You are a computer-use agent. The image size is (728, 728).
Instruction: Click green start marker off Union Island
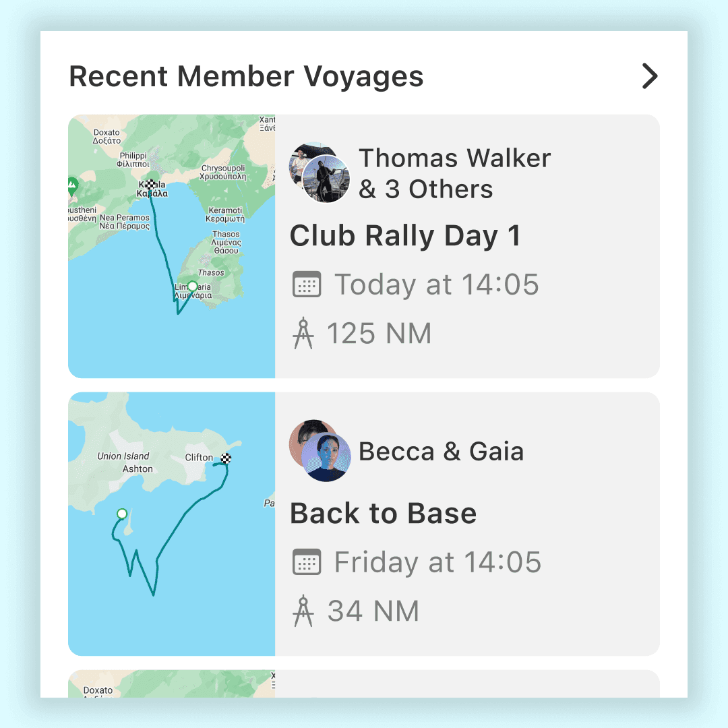pyautogui.click(x=122, y=514)
